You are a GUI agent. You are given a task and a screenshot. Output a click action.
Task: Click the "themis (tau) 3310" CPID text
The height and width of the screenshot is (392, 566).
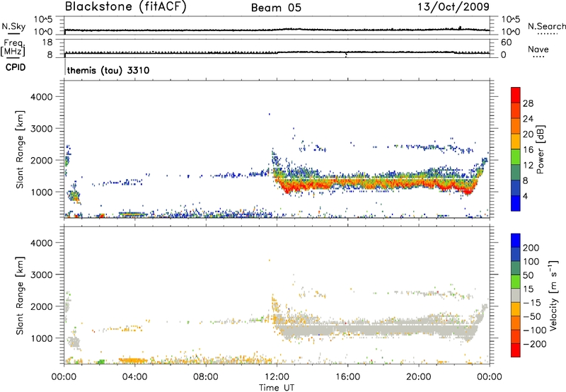[108, 70]
